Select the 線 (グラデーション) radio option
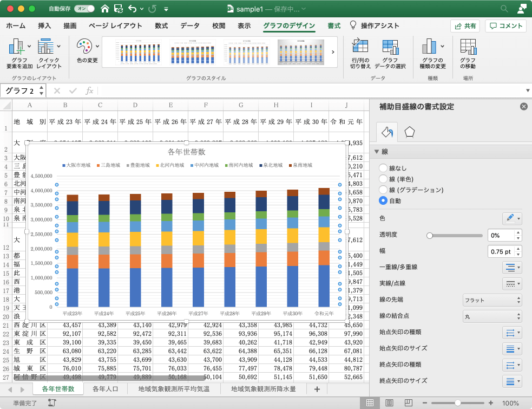Viewport: 532px width, 409px height. tap(383, 190)
